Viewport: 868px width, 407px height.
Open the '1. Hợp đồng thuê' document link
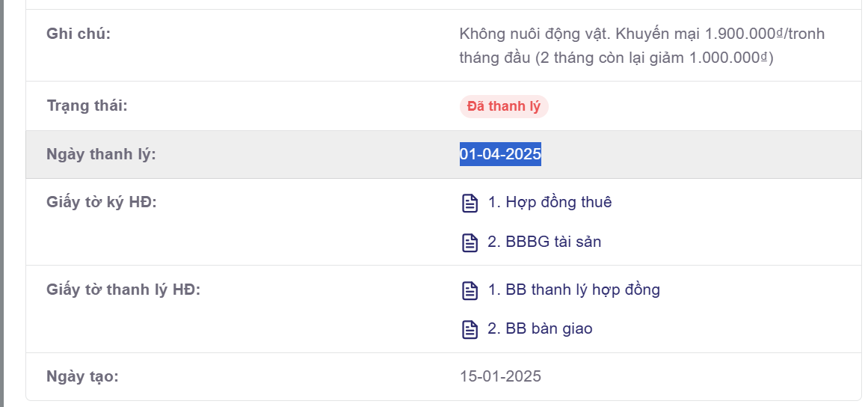tap(550, 202)
